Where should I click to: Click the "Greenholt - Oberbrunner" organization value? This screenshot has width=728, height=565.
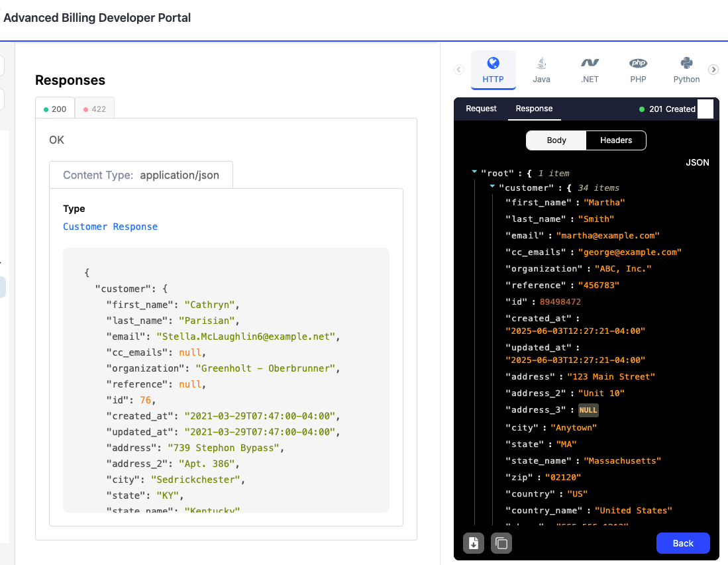pyautogui.click(x=265, y=368)
